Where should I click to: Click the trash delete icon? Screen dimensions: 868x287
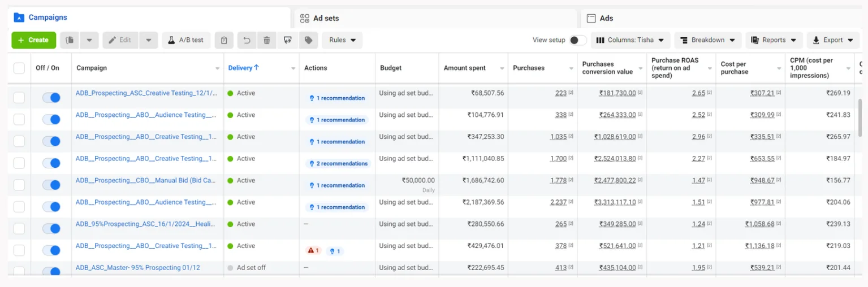click(x=266, y=40)
